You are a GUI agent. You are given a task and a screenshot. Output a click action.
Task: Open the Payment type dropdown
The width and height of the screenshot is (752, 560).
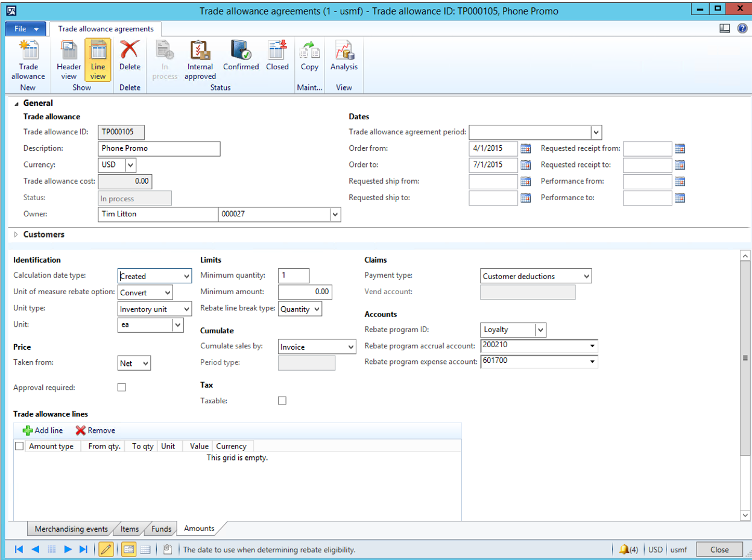[586, 276]
